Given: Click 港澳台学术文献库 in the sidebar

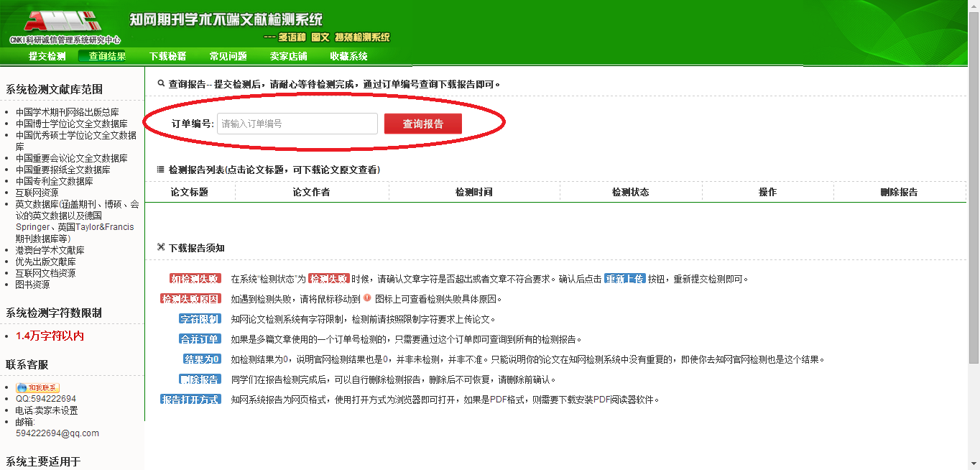Looking at the screenshot, I should (x=50, y=250).
